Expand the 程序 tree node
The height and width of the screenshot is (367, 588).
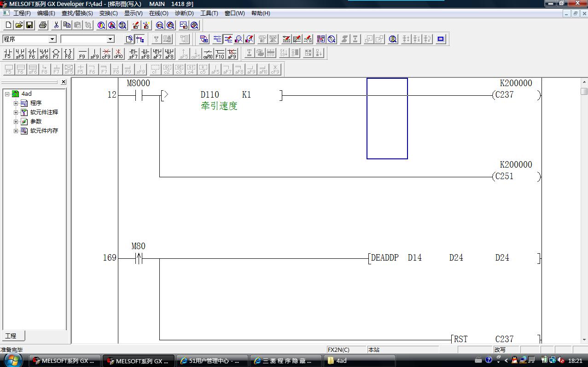tap(16, 103)
